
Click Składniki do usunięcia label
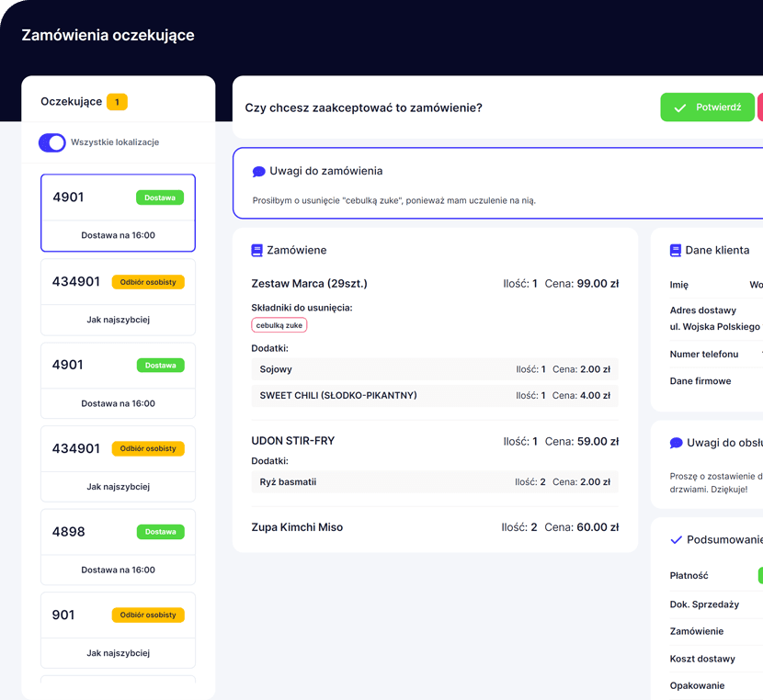tap(302, 308)
